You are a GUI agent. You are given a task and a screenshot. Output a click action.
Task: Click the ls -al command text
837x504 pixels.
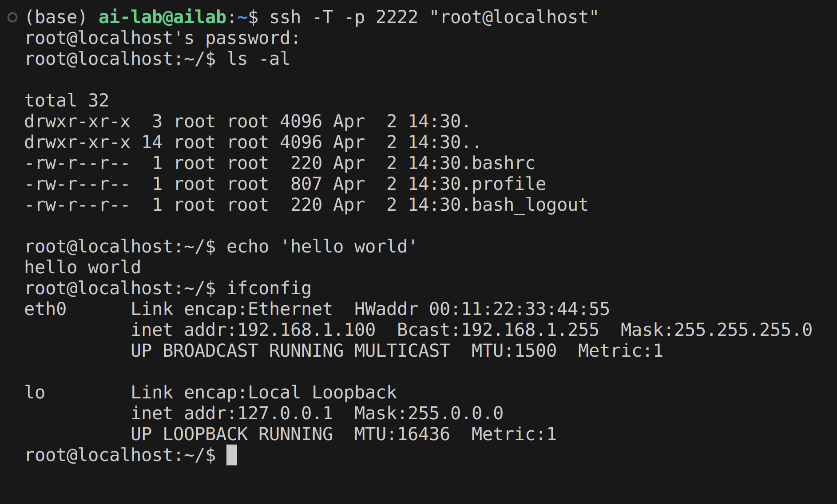pos(258,59)
